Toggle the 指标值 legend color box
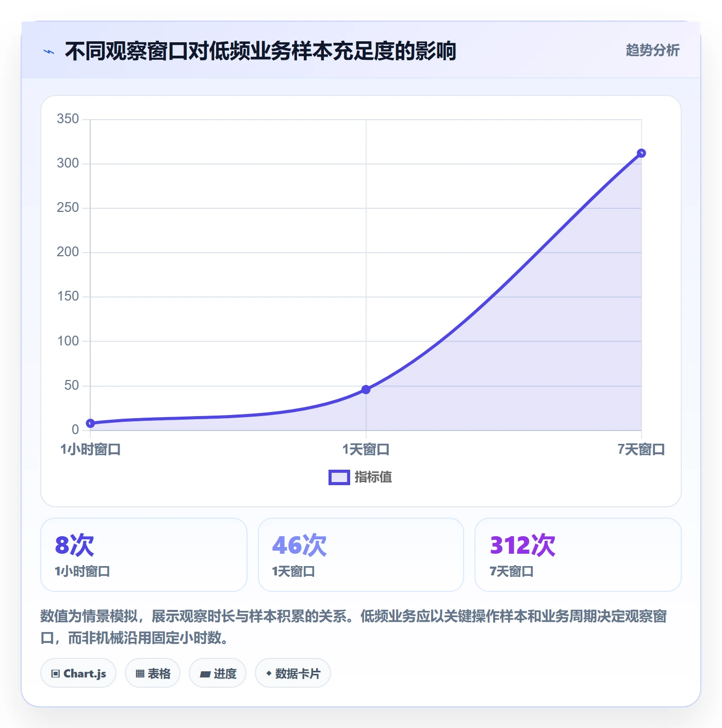Image resolution: width=722 pixels, height=728 pixels. (339, 477)
